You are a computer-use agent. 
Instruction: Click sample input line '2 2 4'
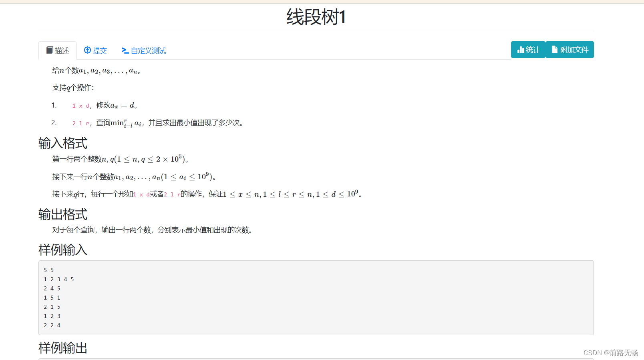point(52,325)
